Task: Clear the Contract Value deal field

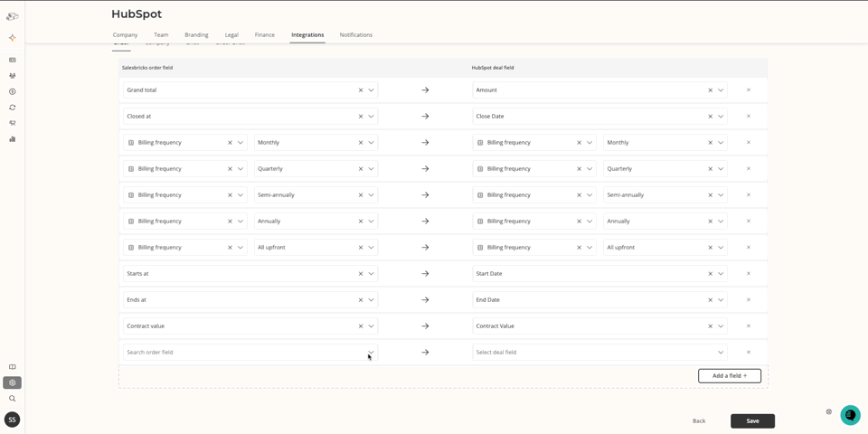Action: pyautogui.click(x=711, y=326)
